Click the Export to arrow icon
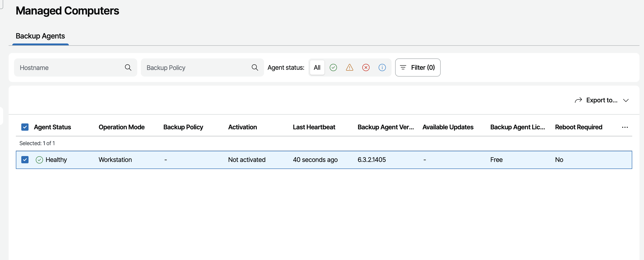644x260 pixels. pos(578,100)
